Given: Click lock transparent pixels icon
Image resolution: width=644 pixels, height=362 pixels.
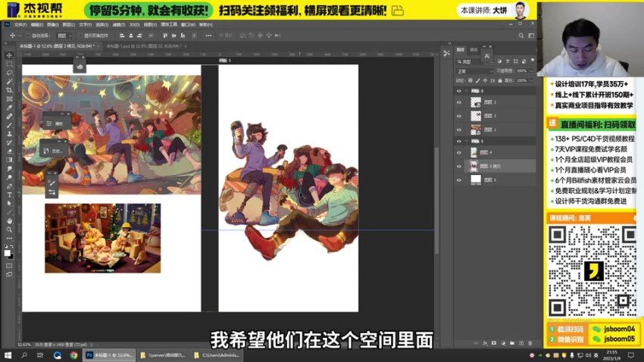Looking at the screenshot, I should (x=470, y=81).
